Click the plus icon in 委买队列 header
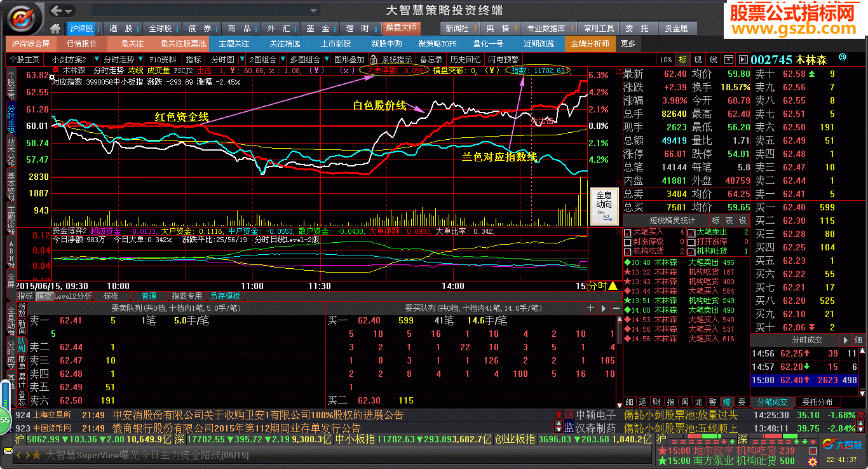Image resolution: width=868 pixels, height=469 pixels. point(590,308)
